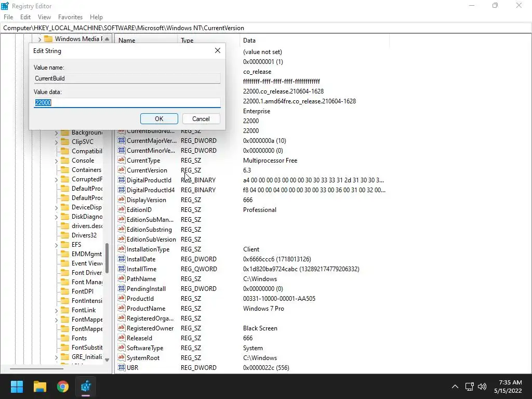The image size is (532, 399).
Task: Show hidden system tray icons
Action: 455,387
